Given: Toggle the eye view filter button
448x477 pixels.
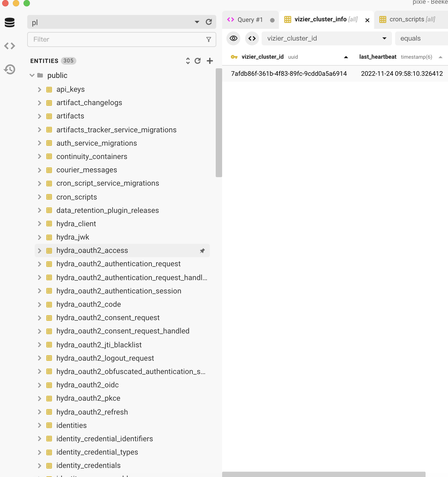Looking at the screenshot, I should tap(233, 38).
